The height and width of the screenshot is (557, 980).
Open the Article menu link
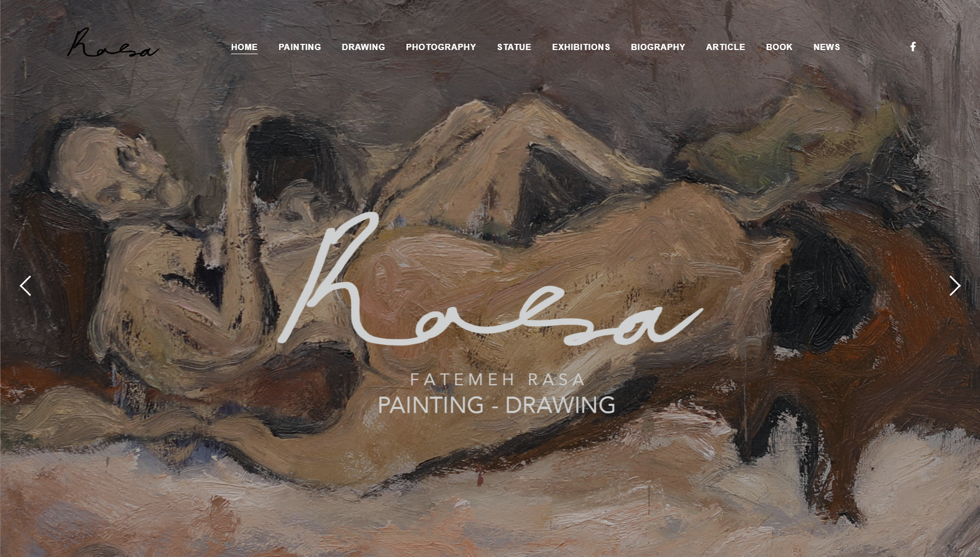pos(726,47)
